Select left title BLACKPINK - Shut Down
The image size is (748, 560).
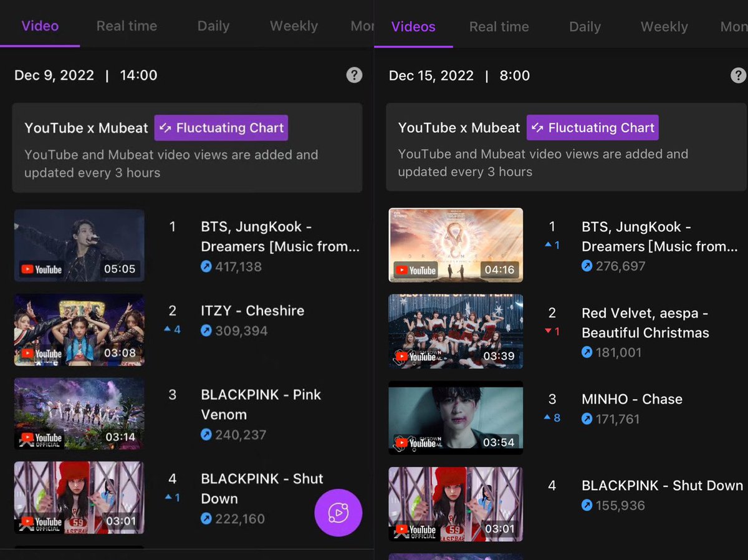coord(262,488)
